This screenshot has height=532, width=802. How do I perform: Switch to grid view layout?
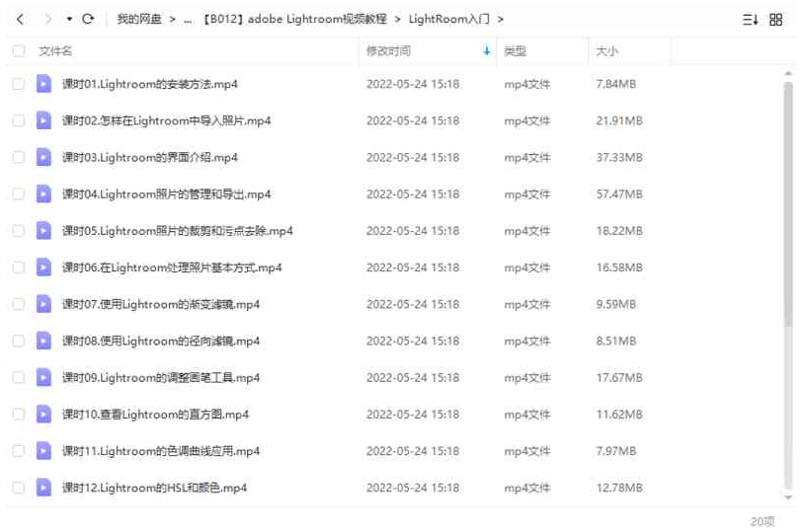point(776,20)
